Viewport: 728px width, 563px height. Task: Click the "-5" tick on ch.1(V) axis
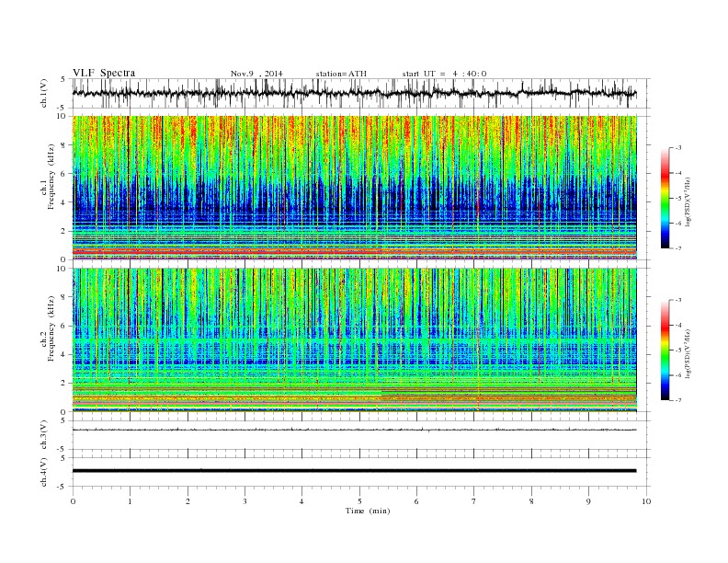coord(63,108)
